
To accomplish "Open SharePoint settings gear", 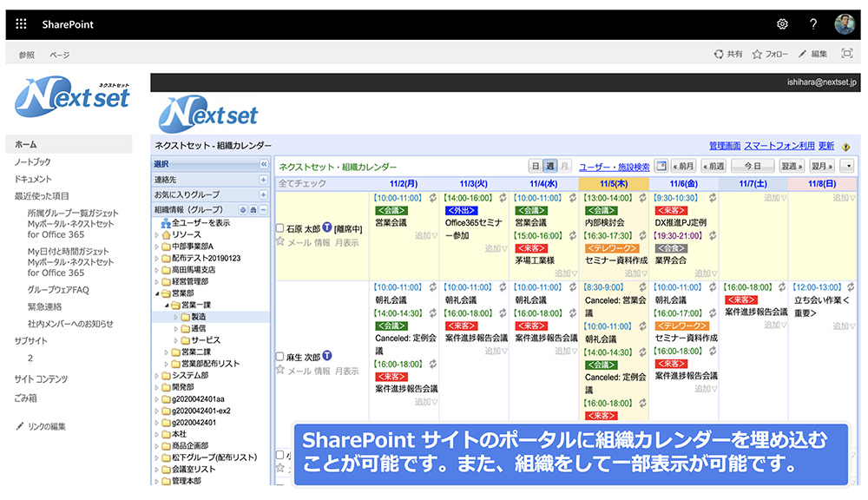I will coord(782,23).
